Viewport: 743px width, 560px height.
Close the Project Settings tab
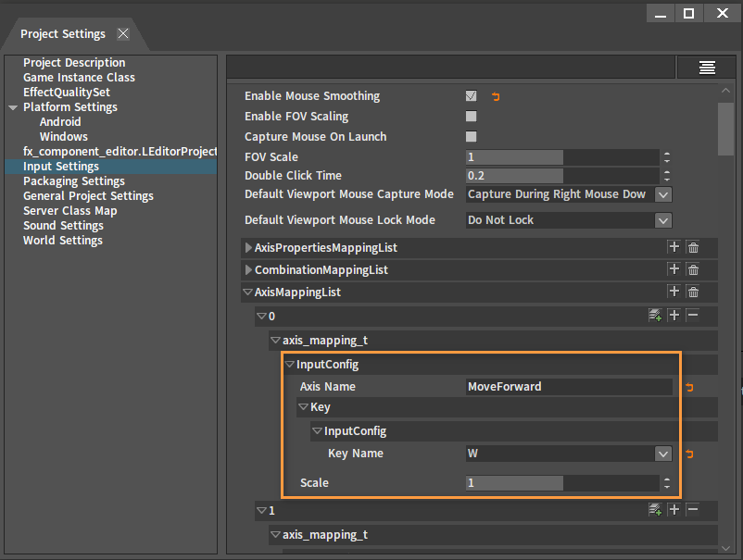click(123, 33)
